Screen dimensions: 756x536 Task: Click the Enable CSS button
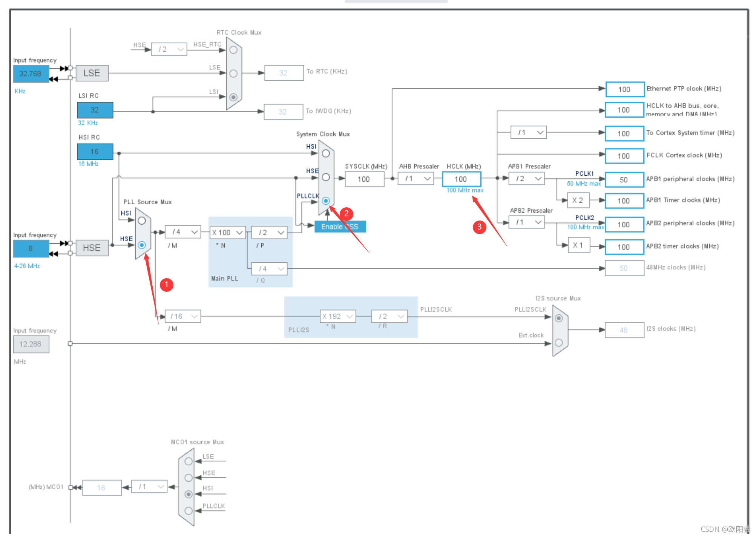(x=340, y=227)
